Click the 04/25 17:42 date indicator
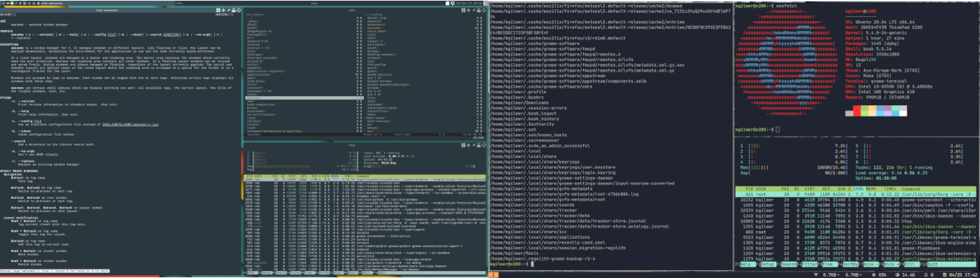 pyautogui.click(x=960, y=274)
